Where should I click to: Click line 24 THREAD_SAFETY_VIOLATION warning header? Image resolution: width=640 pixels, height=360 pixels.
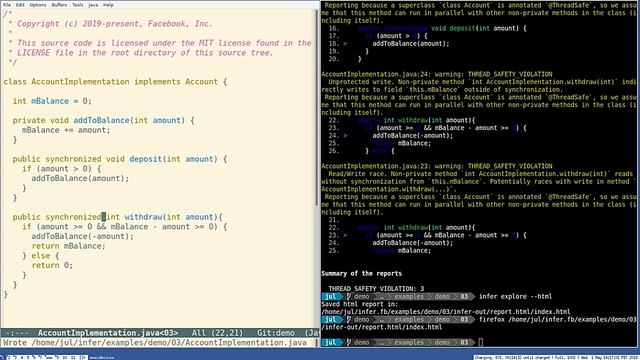pyautogui.click(x=437, y=74)
